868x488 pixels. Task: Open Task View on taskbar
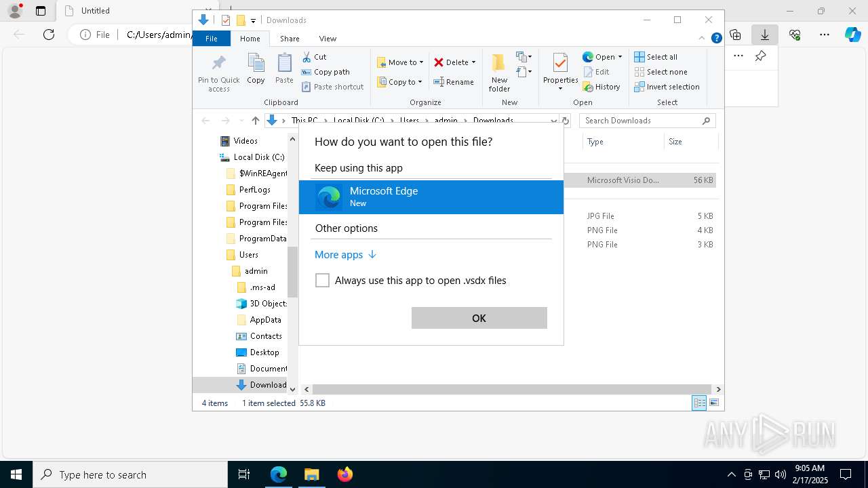[x=244, y=474]
